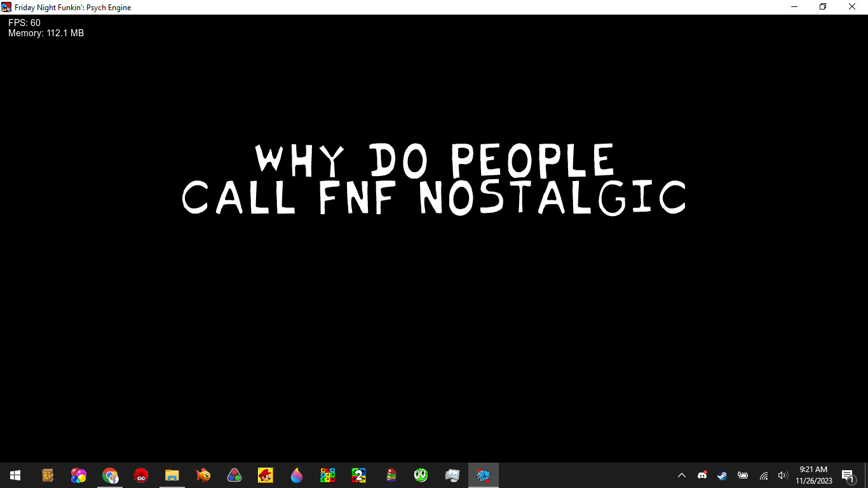The width and height of the screenshot is (868, 488).
Task: Check battery power status icon
Action: point(743,475)
